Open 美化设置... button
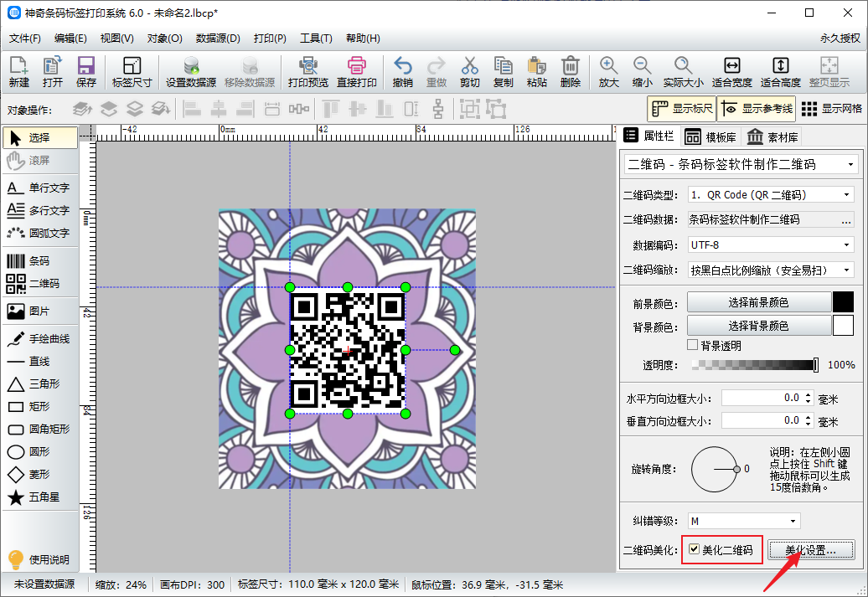This screenshot has height=597, width=868. pyautogui.click(x=811, y=550)
